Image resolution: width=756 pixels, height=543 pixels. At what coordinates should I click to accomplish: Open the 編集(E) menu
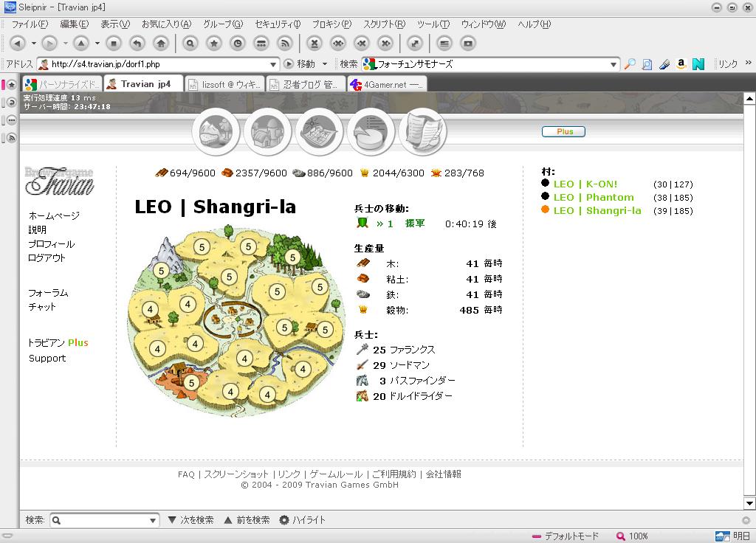click(75, 24)
